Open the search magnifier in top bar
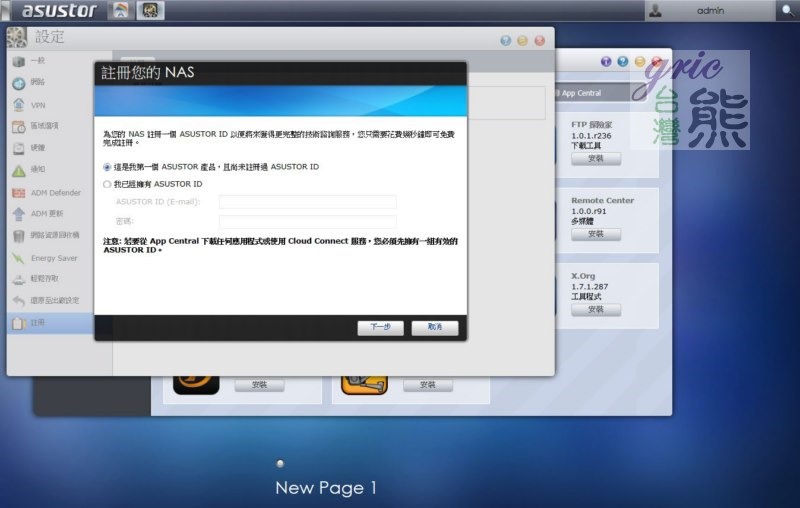 787,10
